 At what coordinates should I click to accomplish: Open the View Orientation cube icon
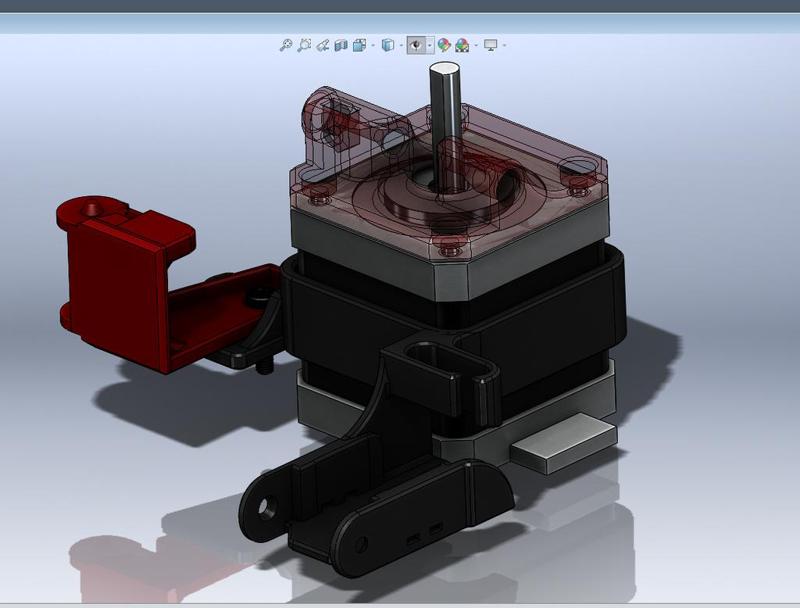click(360, 45)
